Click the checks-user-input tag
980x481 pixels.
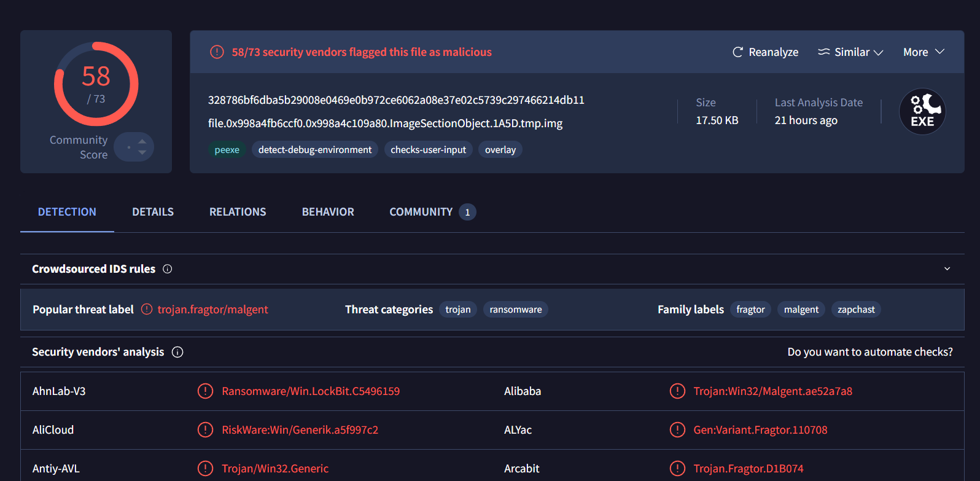pos(429,150)
